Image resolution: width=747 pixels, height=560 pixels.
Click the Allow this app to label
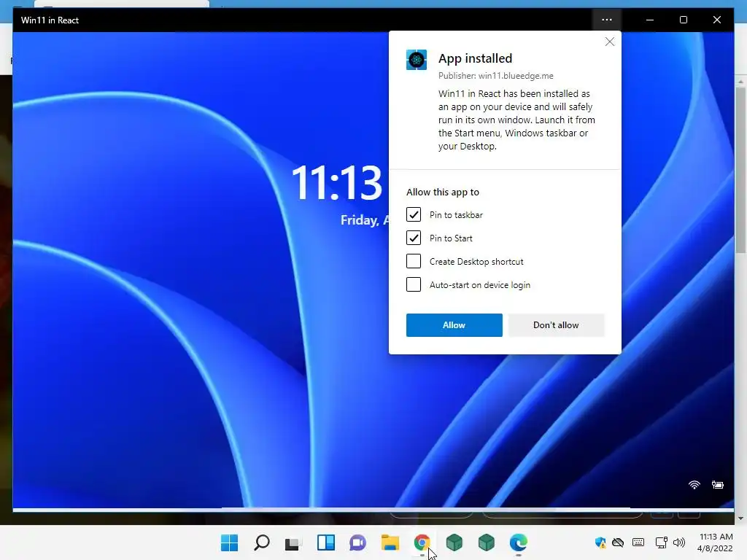pos(443,192)
